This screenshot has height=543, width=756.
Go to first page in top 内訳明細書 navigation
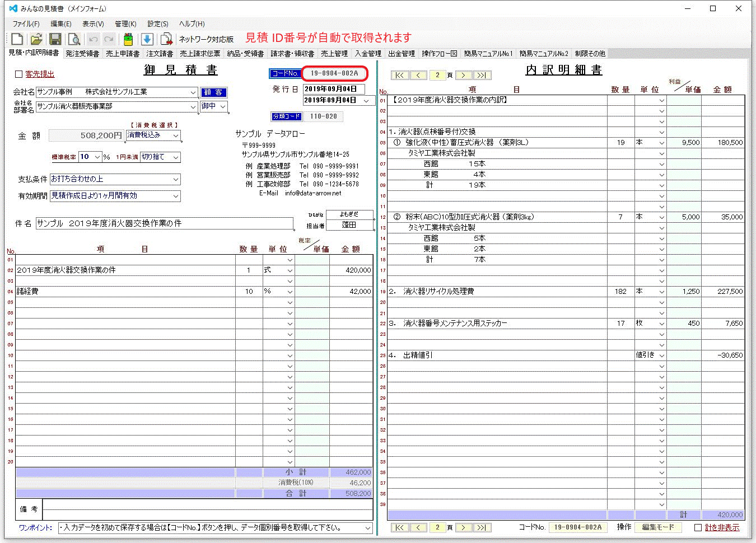(400, 75)
